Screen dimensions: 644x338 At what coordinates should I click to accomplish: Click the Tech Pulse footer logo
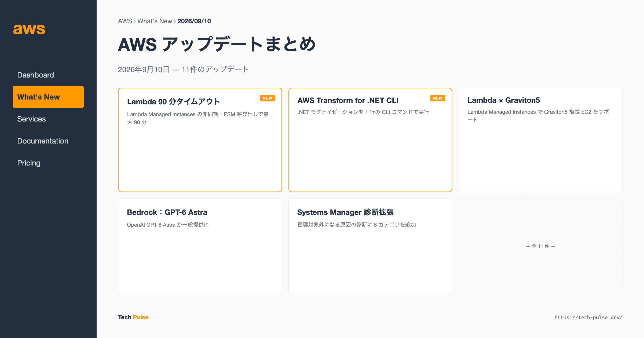click(133, 317)
